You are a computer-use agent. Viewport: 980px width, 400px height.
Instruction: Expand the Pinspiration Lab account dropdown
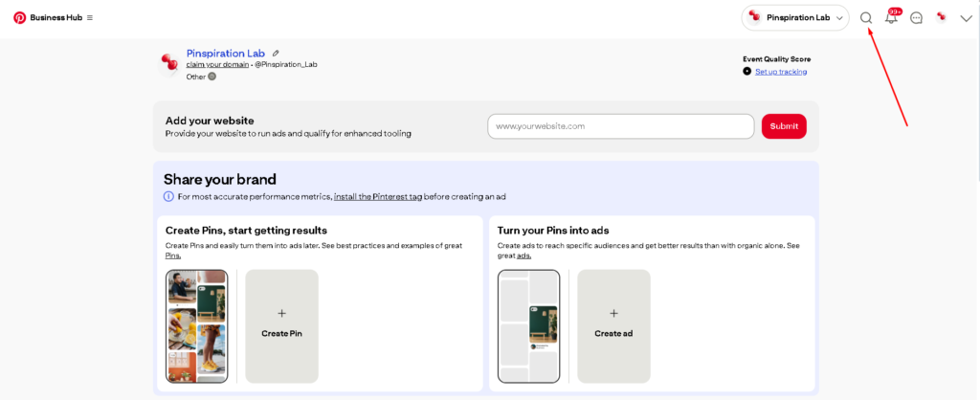(x=795, y=17)
